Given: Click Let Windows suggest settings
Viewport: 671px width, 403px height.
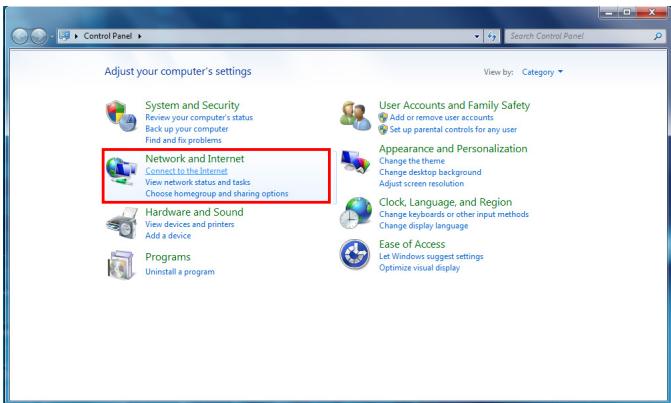Looking at the screenshot, I should click(x=431, y=257).
